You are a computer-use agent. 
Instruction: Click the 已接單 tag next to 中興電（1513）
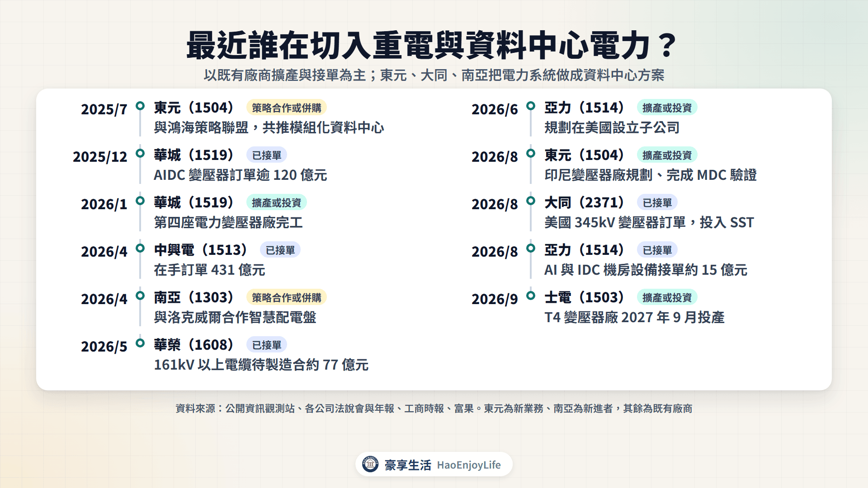pyautogui.click(x=280, y=250)
